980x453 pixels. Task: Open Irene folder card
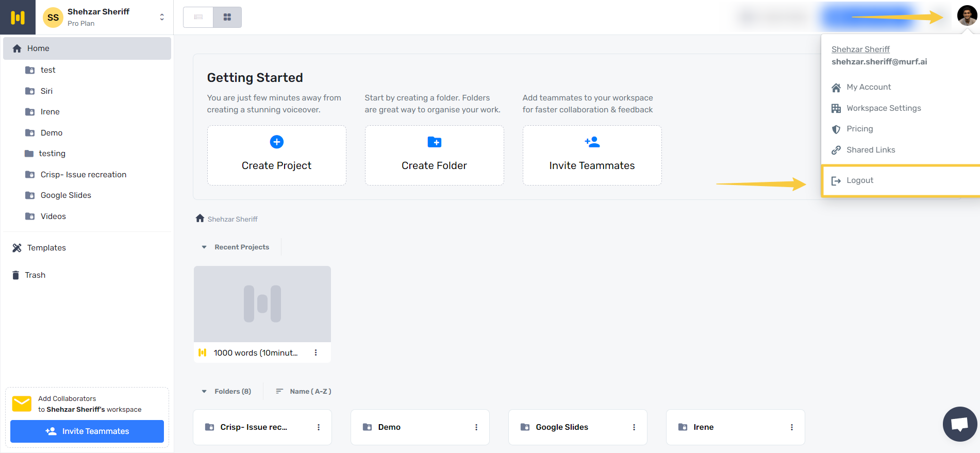pos(736,427)
